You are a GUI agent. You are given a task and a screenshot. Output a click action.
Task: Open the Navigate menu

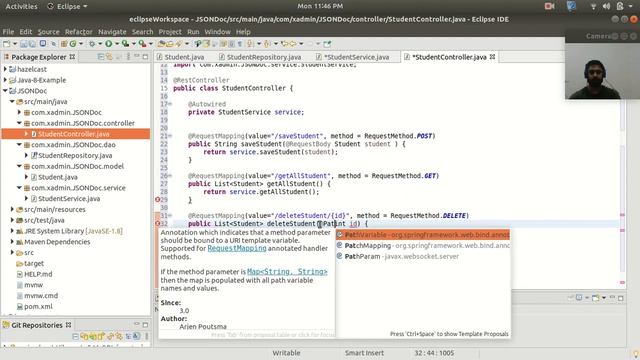112,32
